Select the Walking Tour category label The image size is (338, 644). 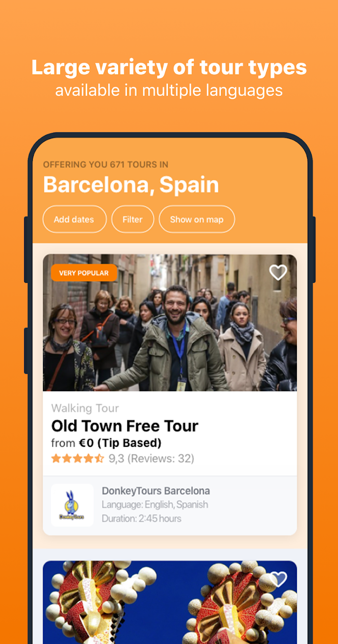pyautogui.click(x=85, y=409)
